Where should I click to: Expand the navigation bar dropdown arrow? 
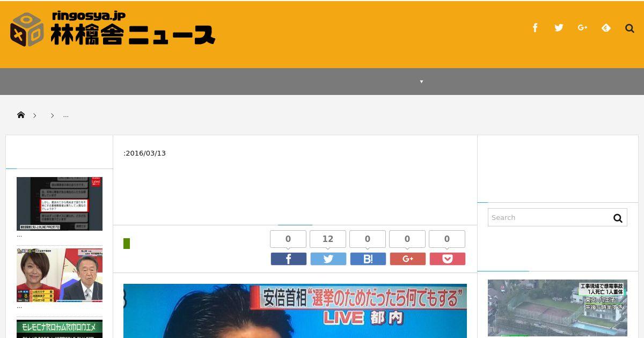(x=421, y=82)
